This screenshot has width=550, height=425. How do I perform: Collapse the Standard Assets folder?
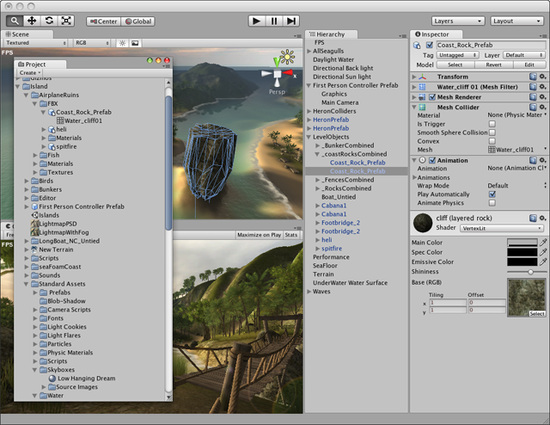(26, 284)
